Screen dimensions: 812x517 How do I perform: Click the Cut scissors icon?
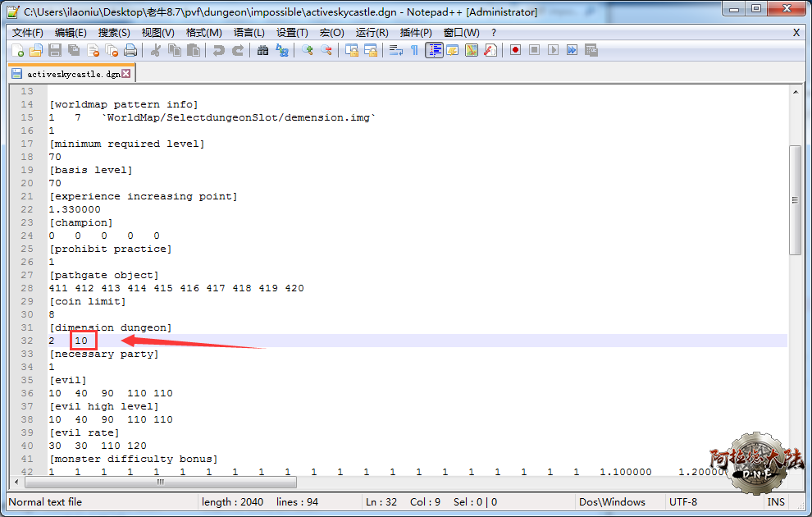point(155,51)
